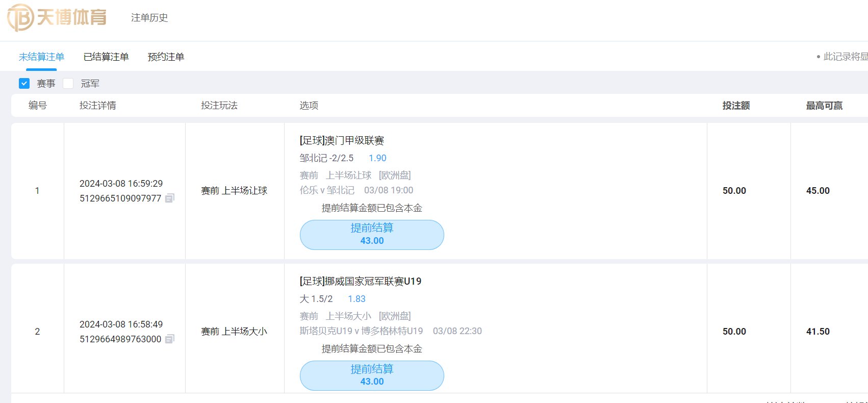Click the 投注详情 column header
This screenshot has height=403, width=868.
(97, 106)
